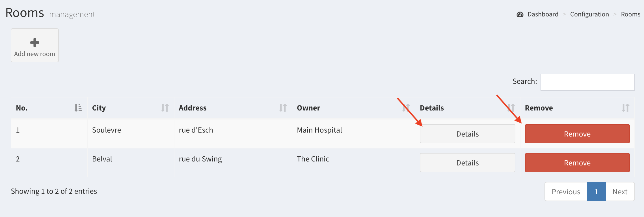
Task: Go to Configuration in the breadcrumb
Action: pyautogui.click(x=589, y=14)
